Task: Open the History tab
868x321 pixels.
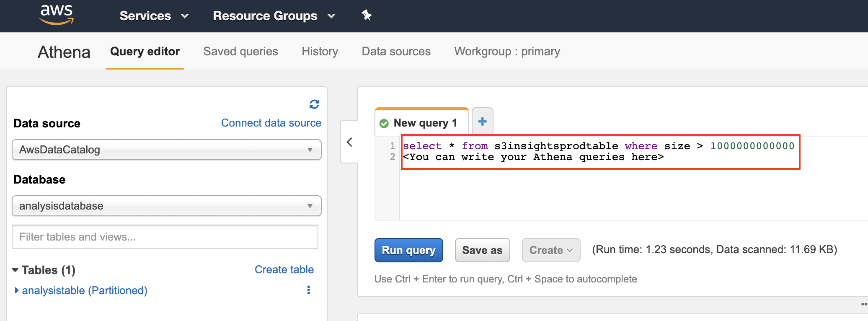Action: click(x=320, y=52)
